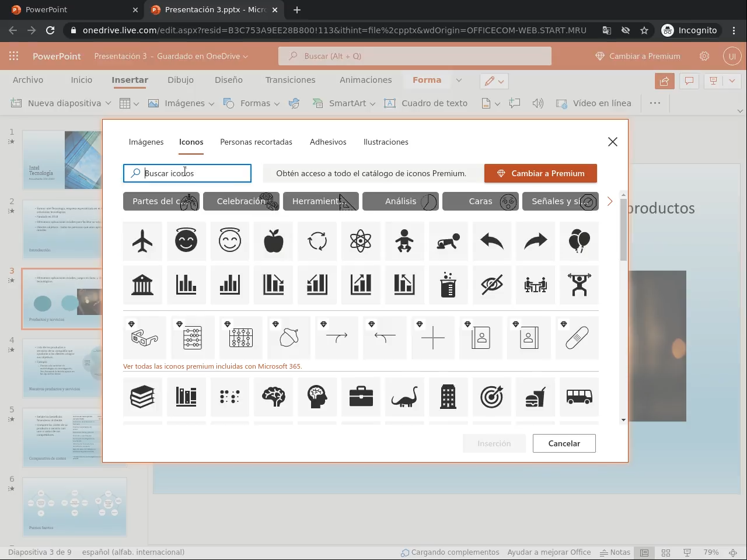Expand the Nueva diapositiva dropdown

[108, 103]
